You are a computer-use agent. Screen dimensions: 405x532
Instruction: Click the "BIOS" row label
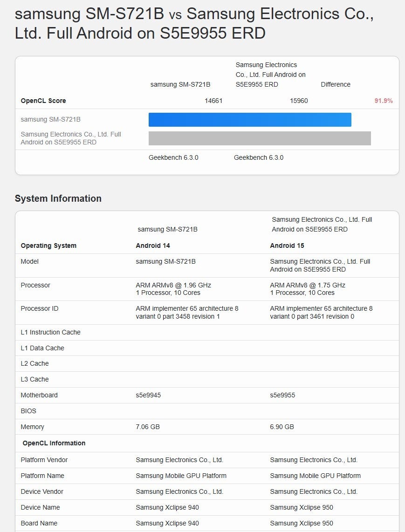(x=28, y=411)
